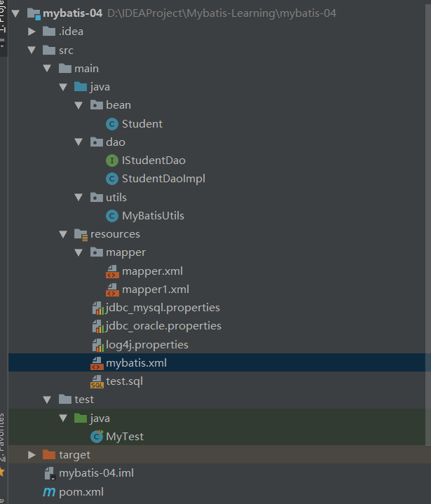Collapse the utils package arrow
Viewport: 431px width, 504px height.
coord(78,198)
